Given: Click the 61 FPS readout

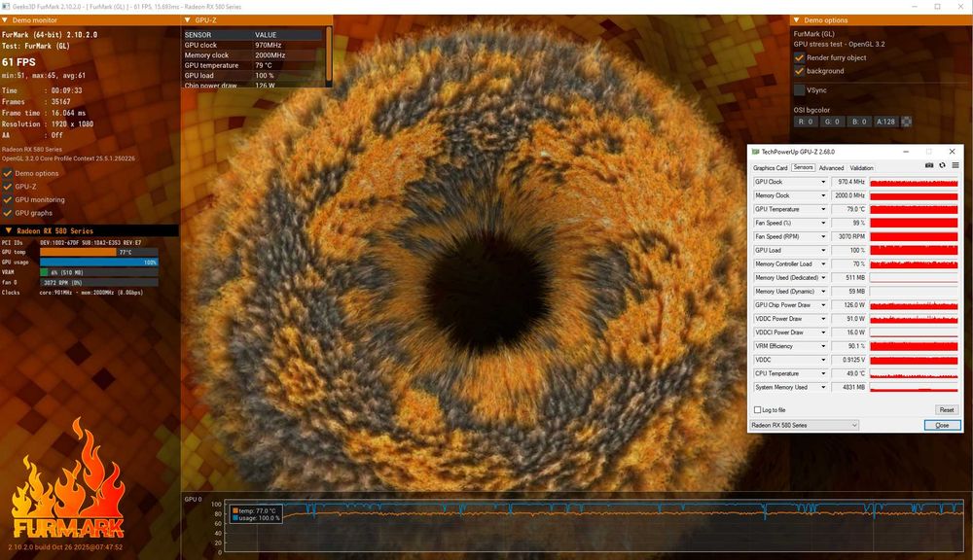Looking at the screenshot, I should [18, 62].
